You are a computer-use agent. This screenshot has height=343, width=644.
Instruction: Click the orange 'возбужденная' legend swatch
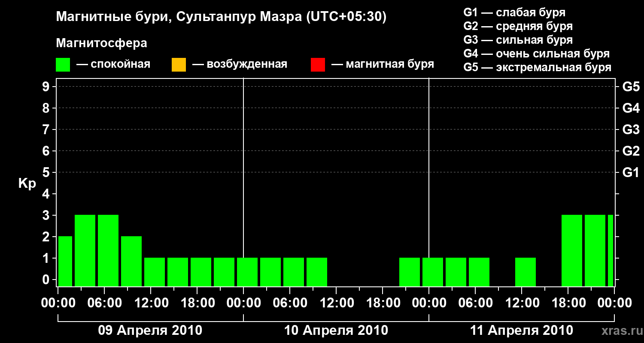coord(179,65)
